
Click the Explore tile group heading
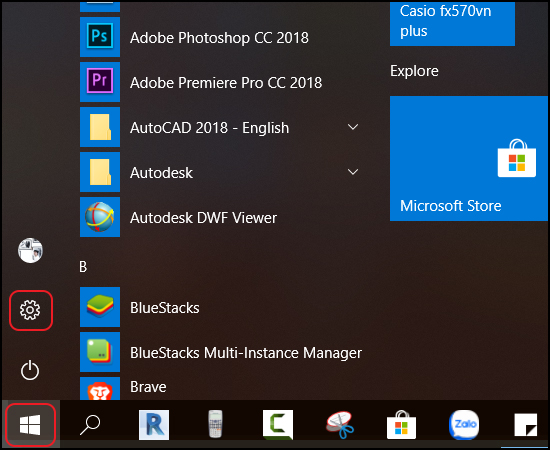(x=414, y=71)
